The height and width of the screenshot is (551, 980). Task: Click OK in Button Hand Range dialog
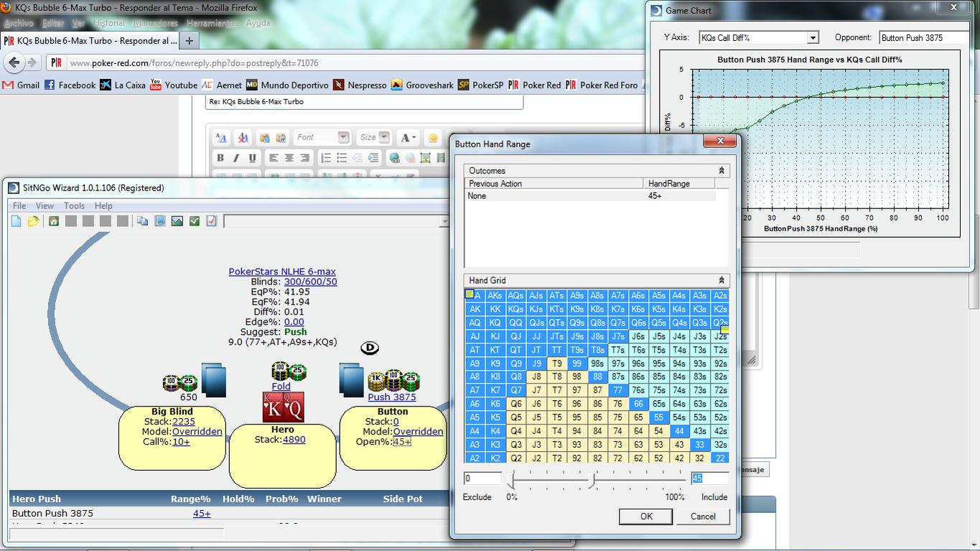click(x=646, y=516)
